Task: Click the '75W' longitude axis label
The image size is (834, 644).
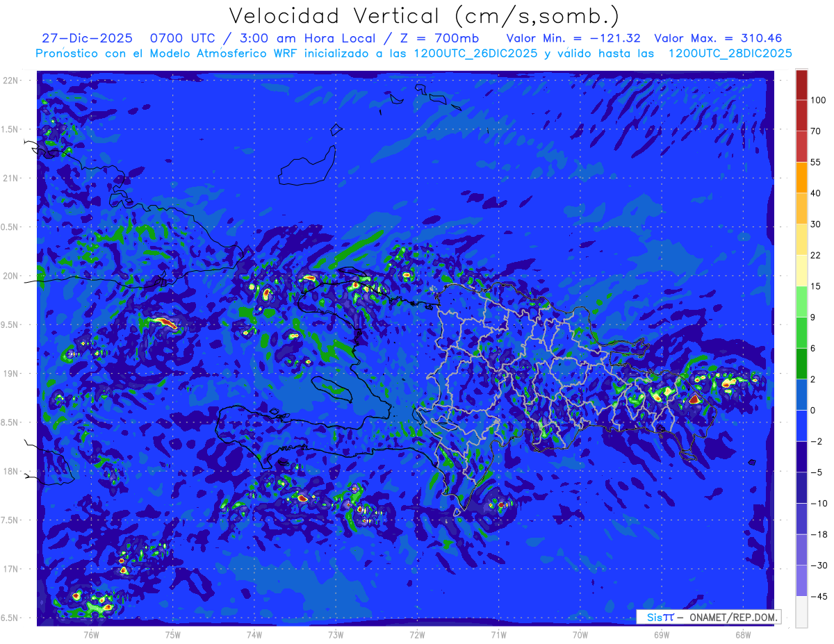Action: click(173, 634)
